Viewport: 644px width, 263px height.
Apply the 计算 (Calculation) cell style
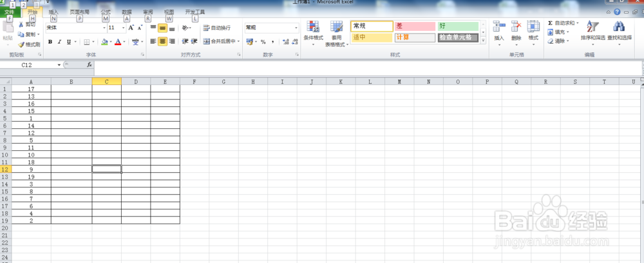pyautogui.click(x=415, y=38)
